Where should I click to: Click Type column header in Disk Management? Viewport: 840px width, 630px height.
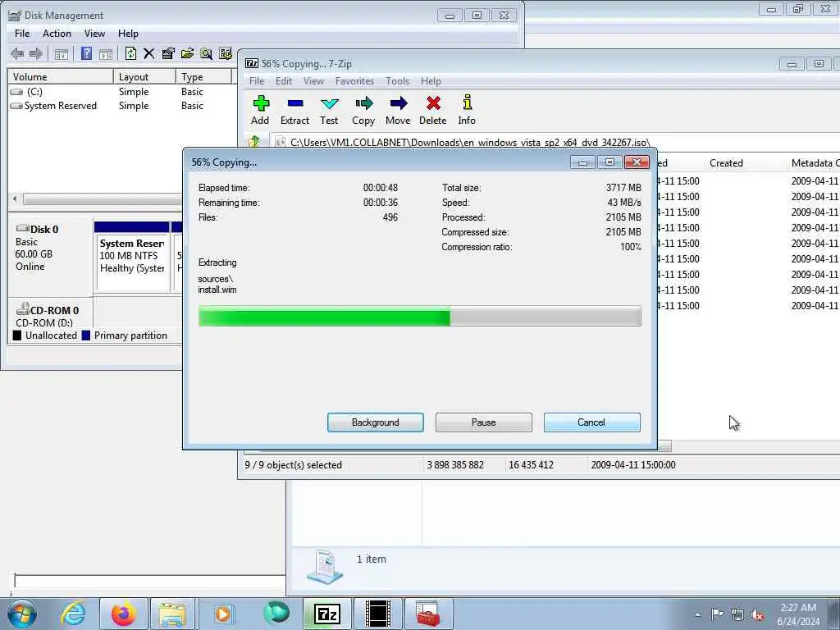203,76
